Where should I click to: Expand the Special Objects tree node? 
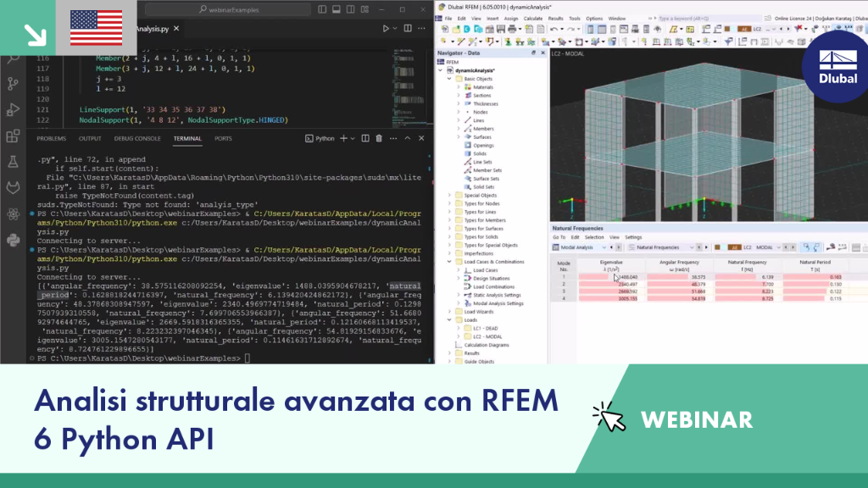(449, 196)
